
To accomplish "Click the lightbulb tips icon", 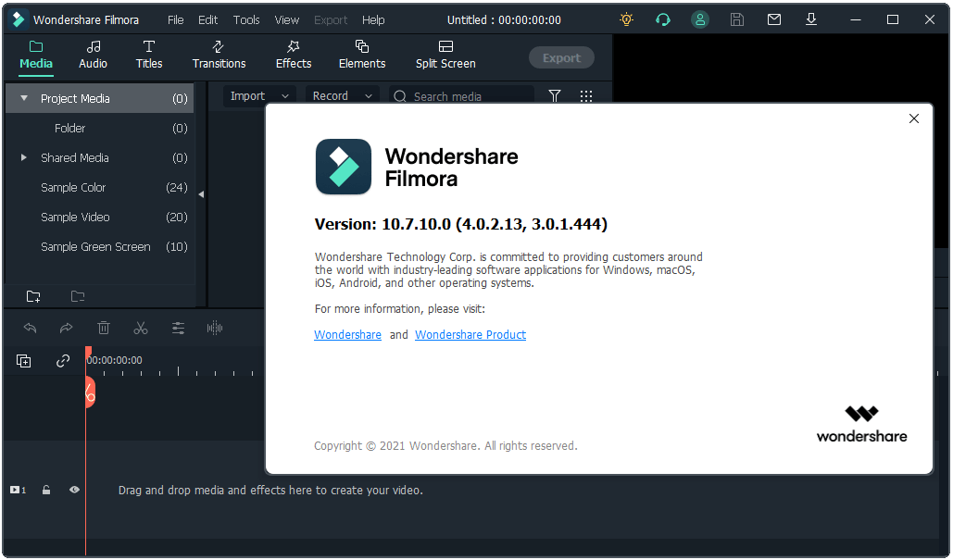I will click(x=627, y=19).
